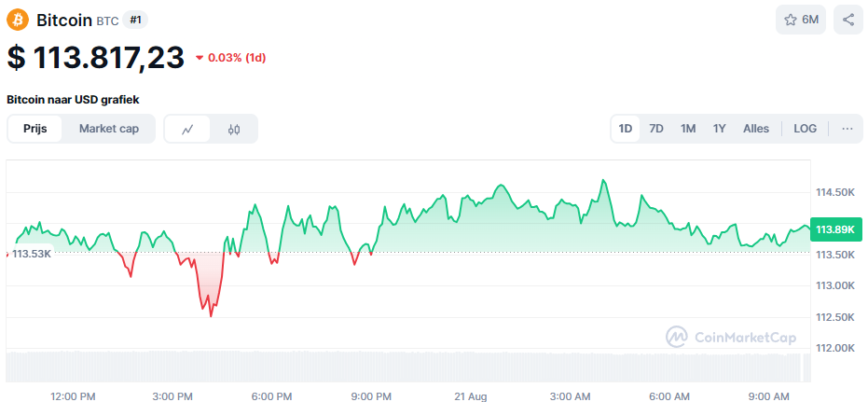Click the 114.50K axis label

pyautogui.click(x=835, y=192)
